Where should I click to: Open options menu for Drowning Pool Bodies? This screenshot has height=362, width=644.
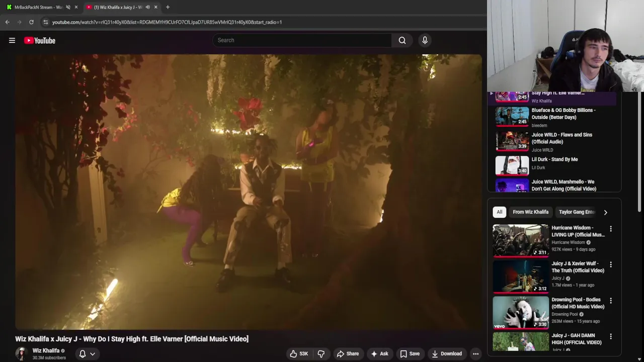(x=611, y=301)
